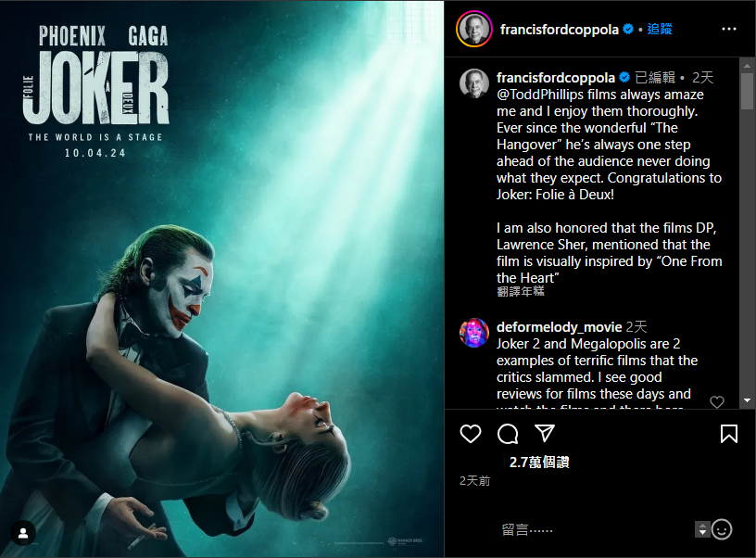Click the 翻譯年糕 translation link
Screen dimensions: 756x558
(521, 291)
